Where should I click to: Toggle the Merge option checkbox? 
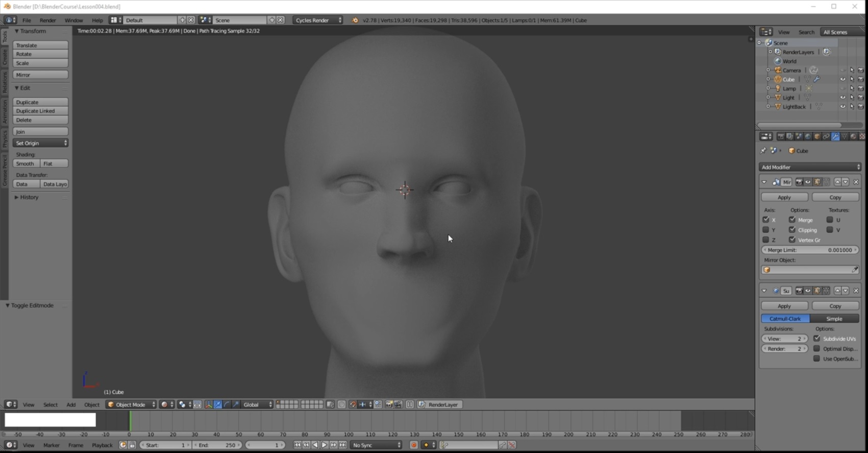792,220
